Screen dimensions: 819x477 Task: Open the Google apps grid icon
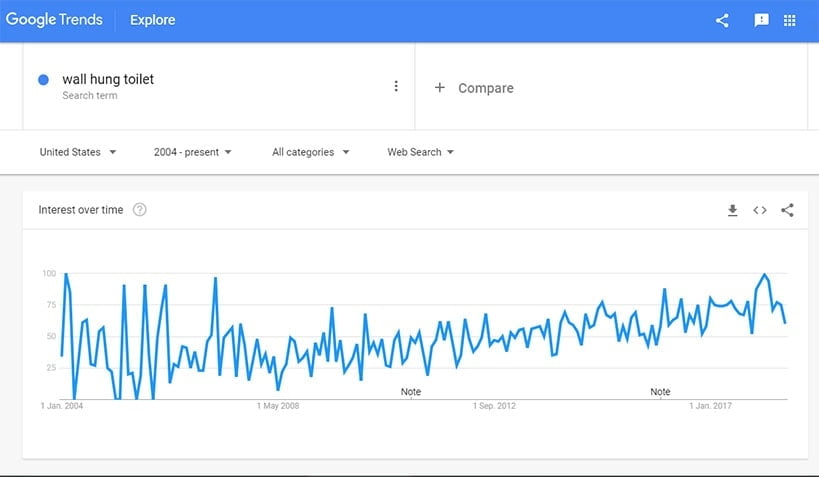(789, 20)
